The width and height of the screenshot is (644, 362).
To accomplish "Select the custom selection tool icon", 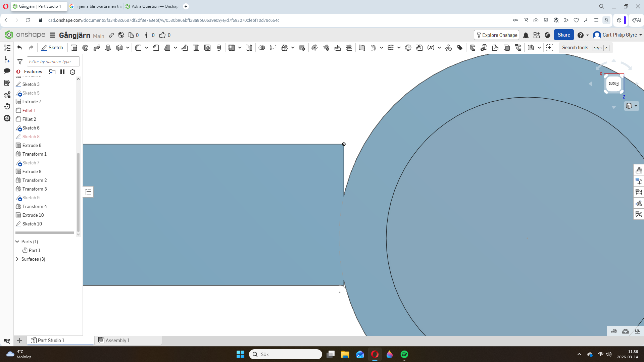I will pyautogui.click(x=550, y=48).
